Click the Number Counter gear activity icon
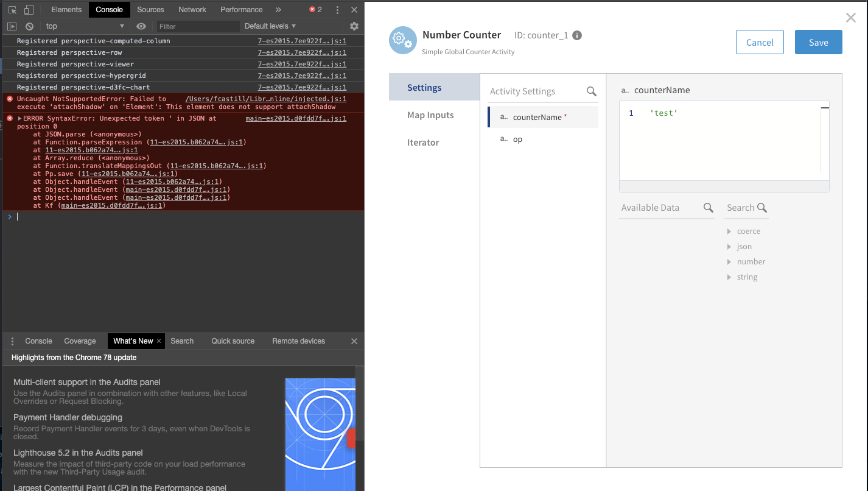This screenshot has height=491, width=868. point(402,40)
